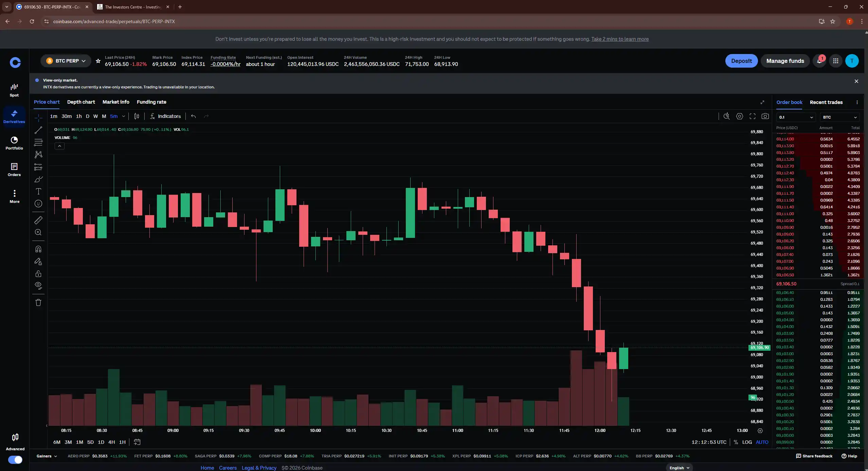This screenshot has width=868, height=471.
Task: Open the More menu in sidebar
Action: [x=14, y=196]
